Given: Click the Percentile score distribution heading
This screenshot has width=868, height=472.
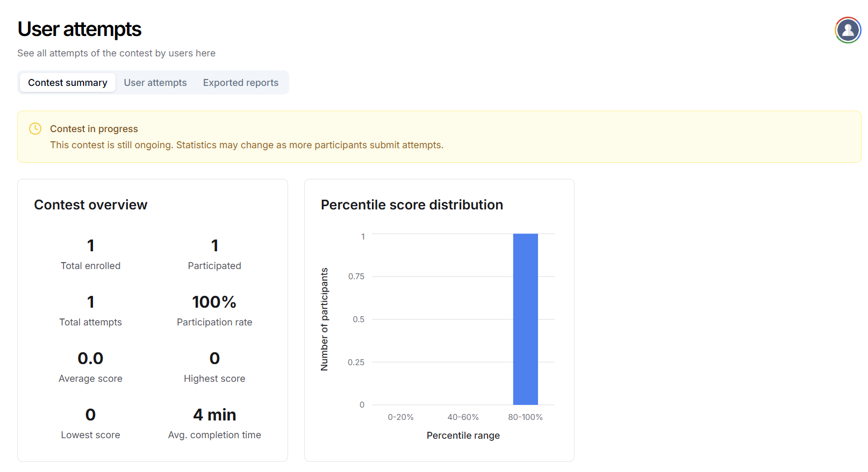Looking at the screenshot, I should pyautogui.click(x=412, y=205).
